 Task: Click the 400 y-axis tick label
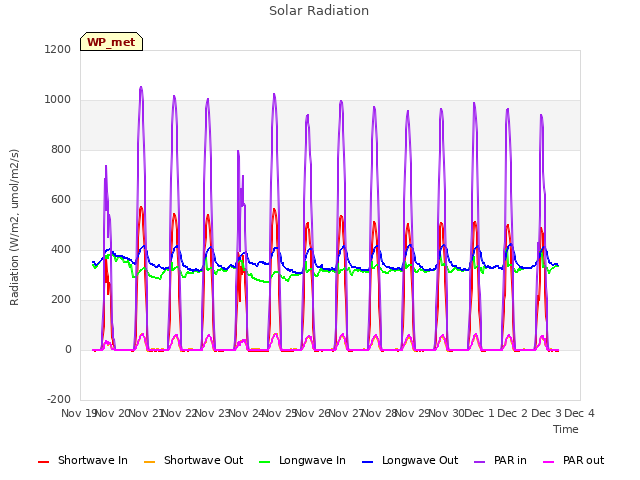point(61,249)
